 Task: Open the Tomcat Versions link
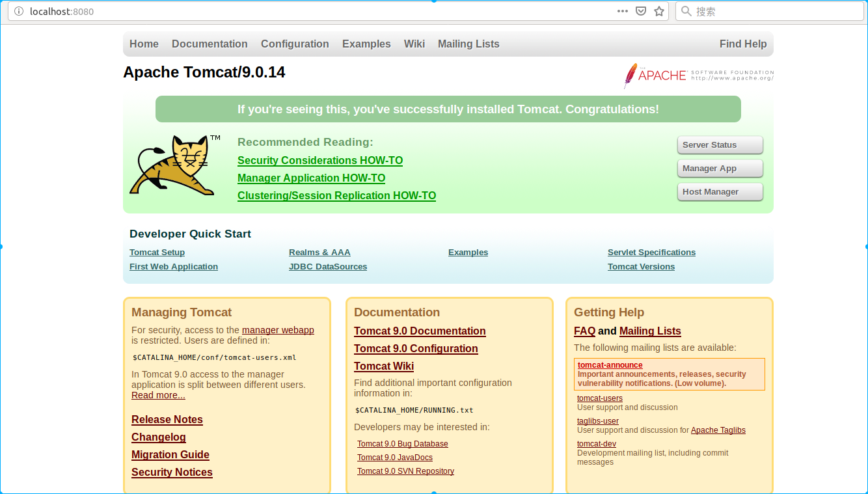641,266
